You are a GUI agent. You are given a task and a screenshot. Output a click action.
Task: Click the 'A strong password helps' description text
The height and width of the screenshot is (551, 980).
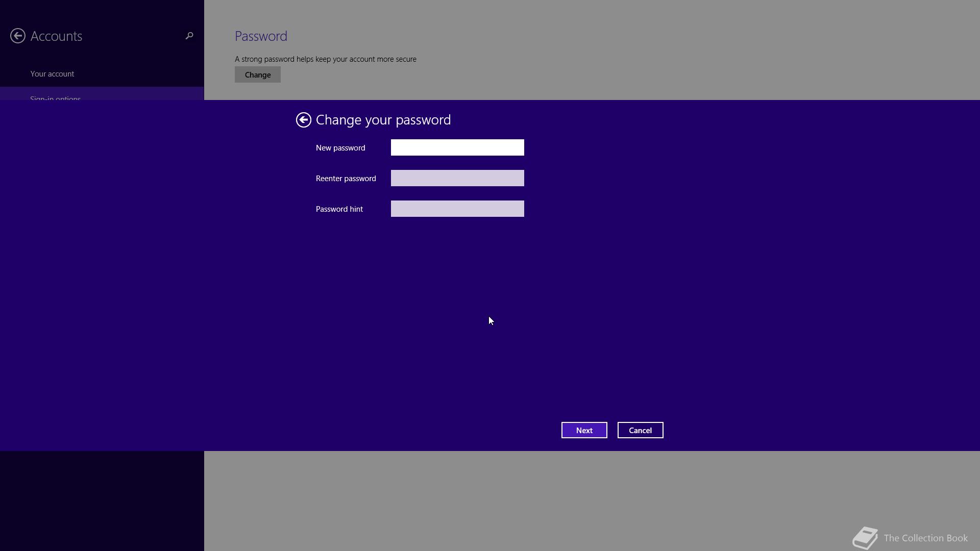pyautogui.click(x=325, y=59)
